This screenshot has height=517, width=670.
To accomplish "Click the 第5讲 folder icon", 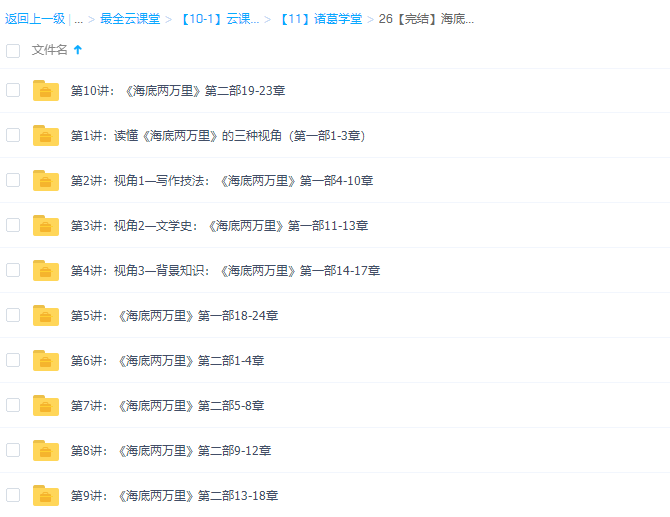I will (46, 316).
